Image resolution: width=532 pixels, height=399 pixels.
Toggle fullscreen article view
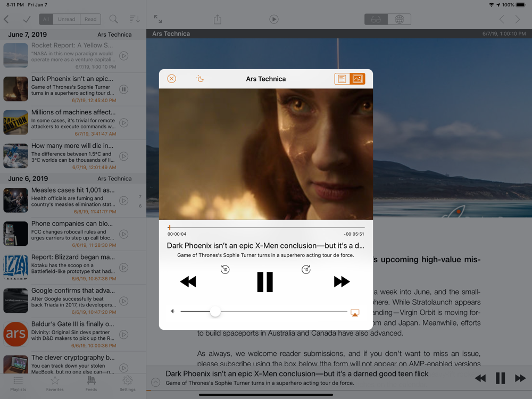click(158, 19)
